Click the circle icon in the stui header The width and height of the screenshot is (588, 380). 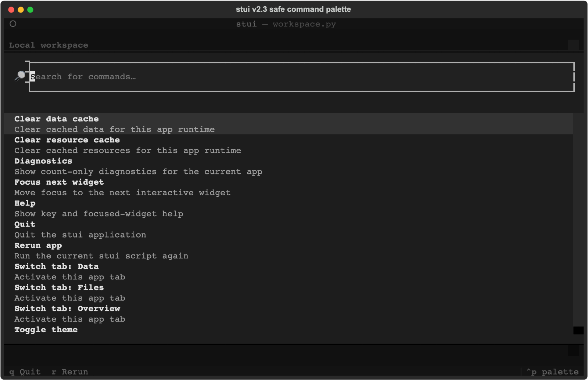click(x=13, y=24)
